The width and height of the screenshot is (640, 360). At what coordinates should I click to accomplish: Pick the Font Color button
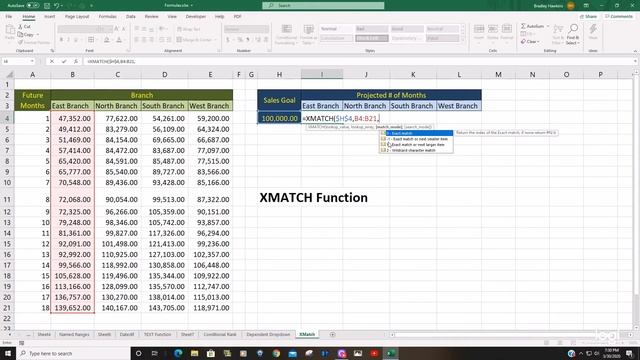(x=119, y=40)
